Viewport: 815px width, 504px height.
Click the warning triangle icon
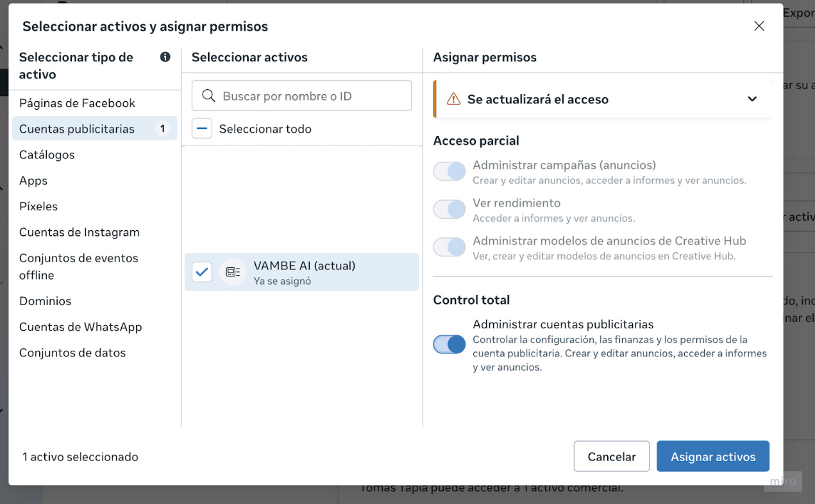click(453, 99)
